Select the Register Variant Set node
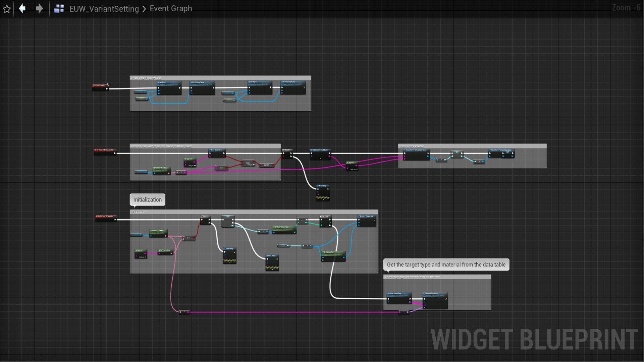 click(x=435, y=300)
